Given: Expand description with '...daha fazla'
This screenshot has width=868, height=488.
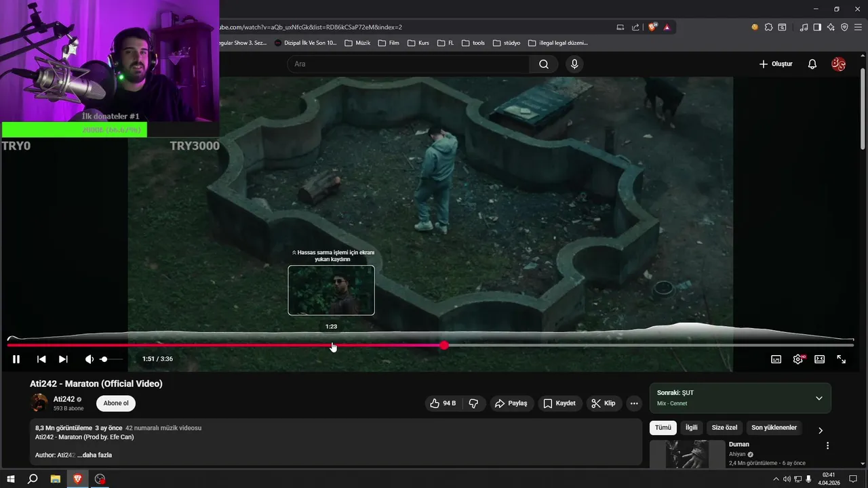Looking at the screenshot, I should click(94, 455).
